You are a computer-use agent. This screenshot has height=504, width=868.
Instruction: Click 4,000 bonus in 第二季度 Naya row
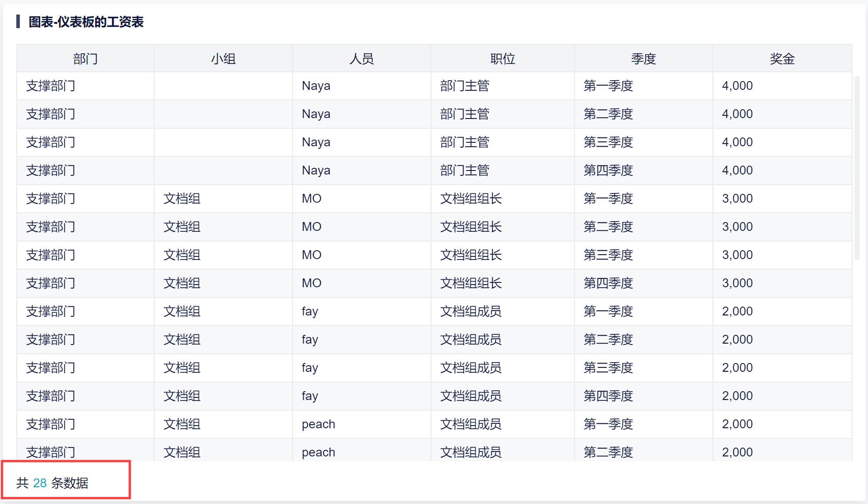point(737,114)
